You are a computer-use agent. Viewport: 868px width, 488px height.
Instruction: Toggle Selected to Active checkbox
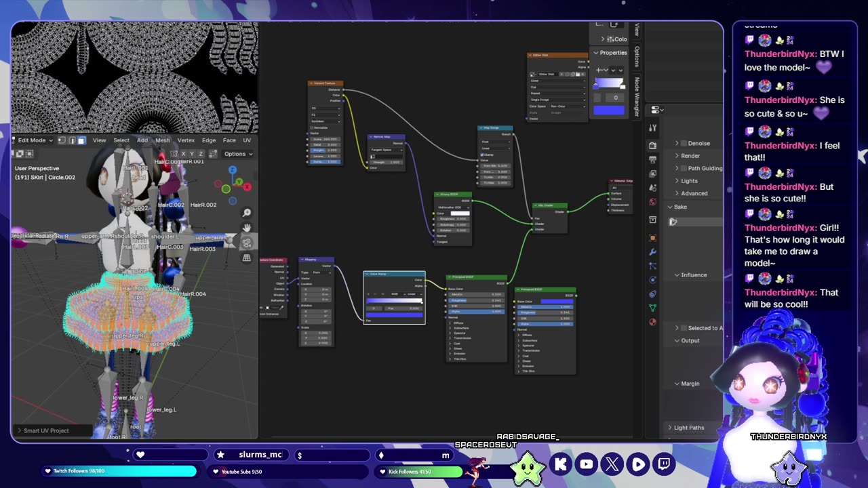[684, 328]
